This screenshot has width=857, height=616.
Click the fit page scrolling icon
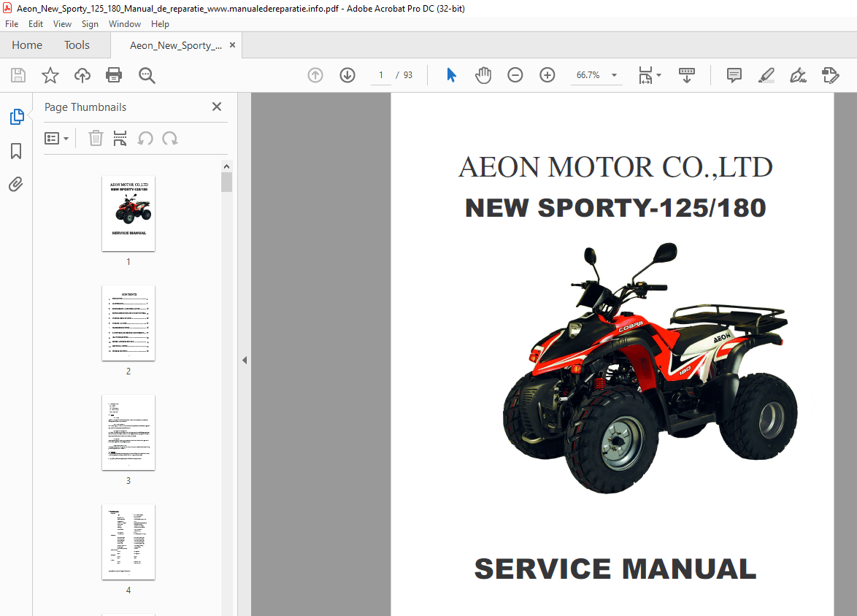[x=645, y=75]
